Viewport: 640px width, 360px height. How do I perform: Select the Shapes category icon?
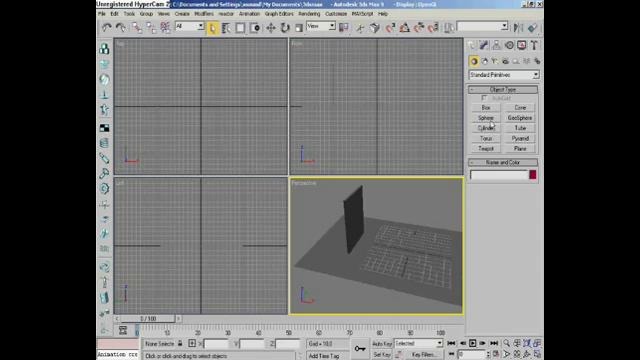coord(484,61)
